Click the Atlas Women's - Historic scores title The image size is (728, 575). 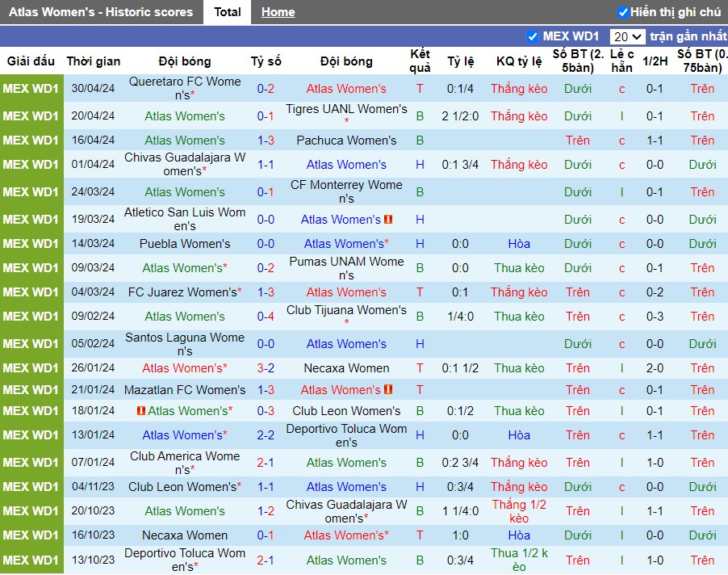(101, 12)
